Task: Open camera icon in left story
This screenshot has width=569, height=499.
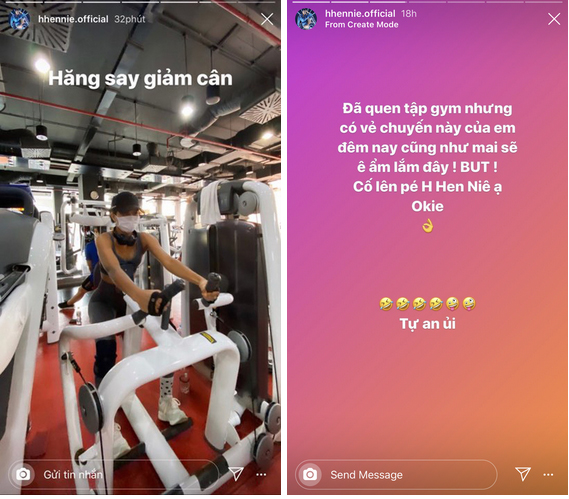Action: (23, 474)
